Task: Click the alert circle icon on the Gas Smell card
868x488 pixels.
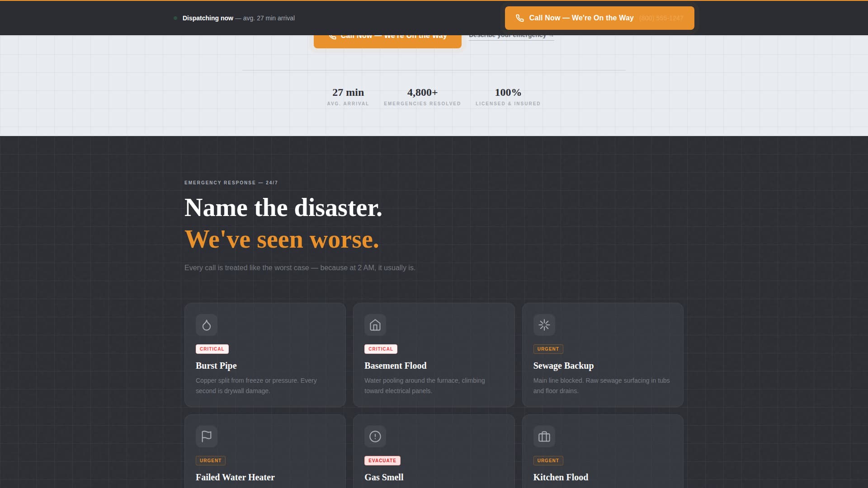Action: click(x=375, y=436)
